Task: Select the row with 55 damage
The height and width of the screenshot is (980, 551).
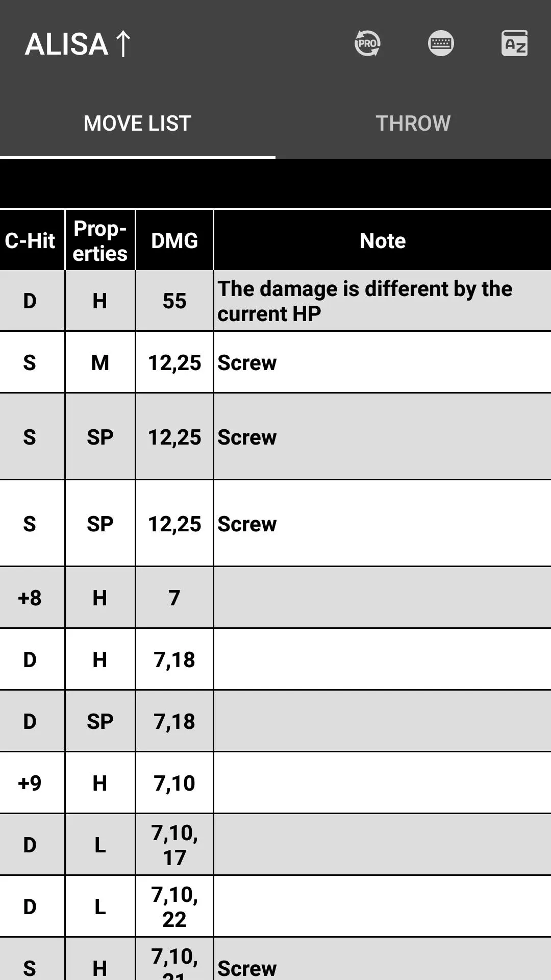Action: coord(275,301)
